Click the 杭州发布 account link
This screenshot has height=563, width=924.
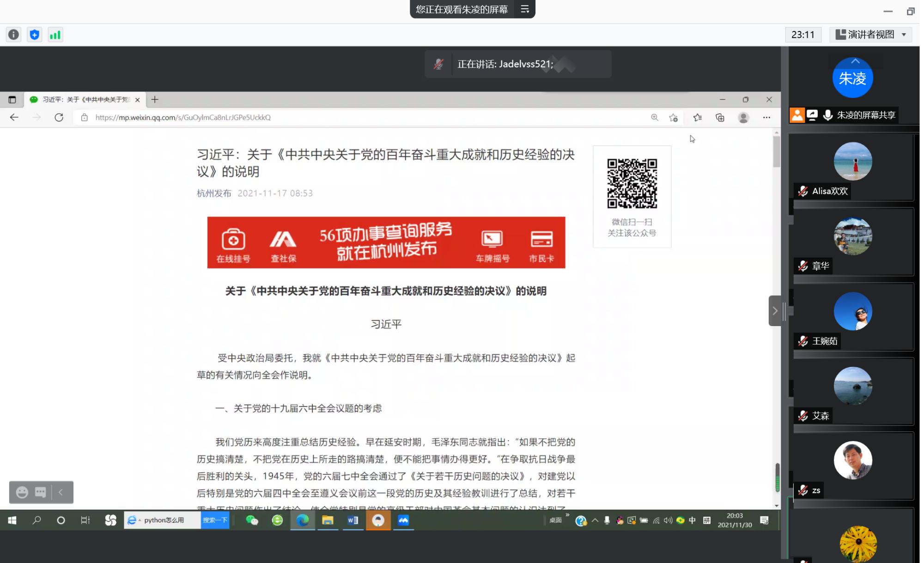coord(214,193)
